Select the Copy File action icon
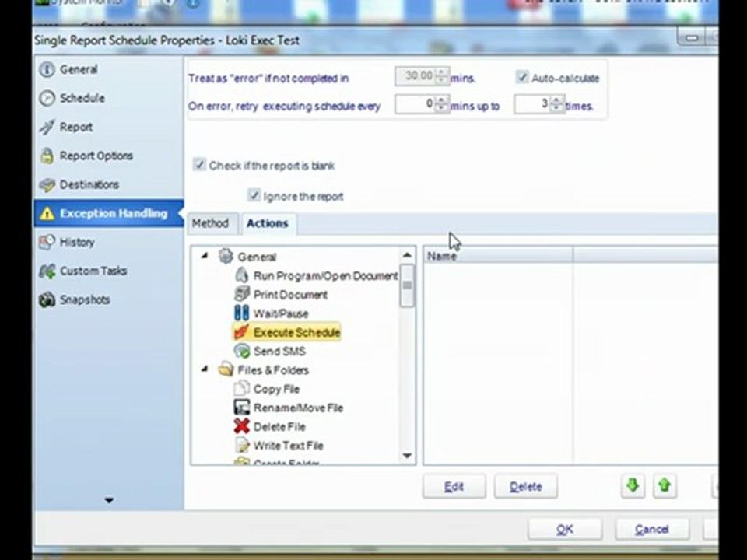Viewport: 747px width, 560px height. pos(241,389)
